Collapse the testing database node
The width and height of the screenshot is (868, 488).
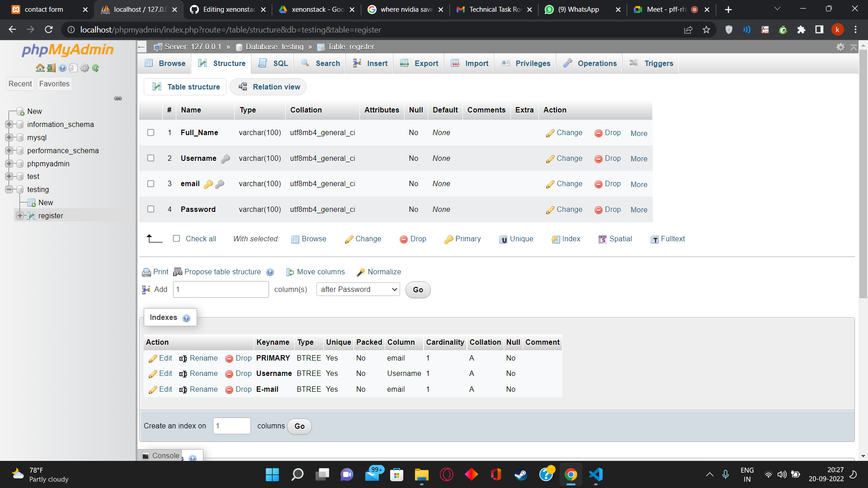(x=10, y=189)
